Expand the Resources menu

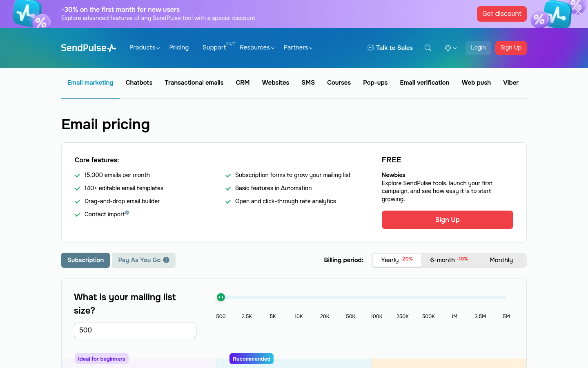pos(257,47)
